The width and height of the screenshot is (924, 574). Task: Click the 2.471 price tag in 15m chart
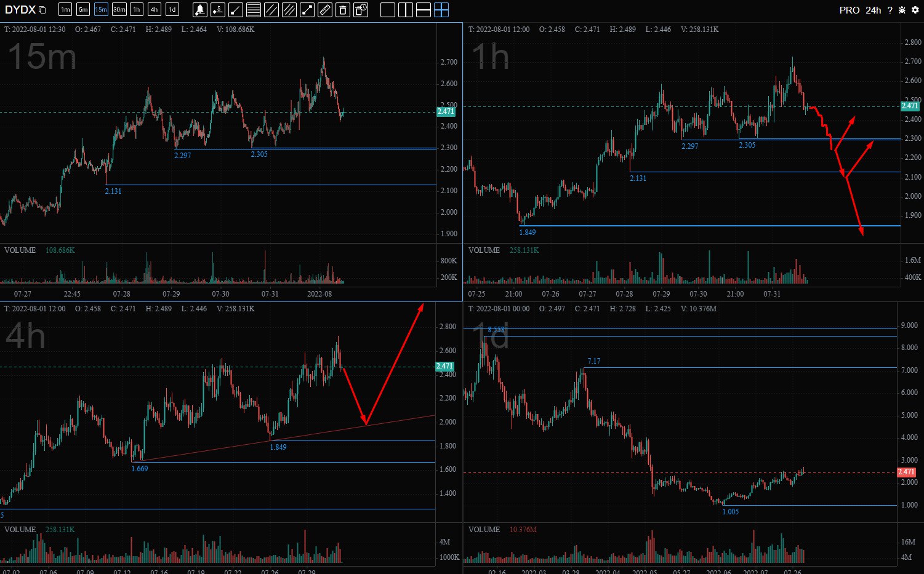click(x=446, y=111)
